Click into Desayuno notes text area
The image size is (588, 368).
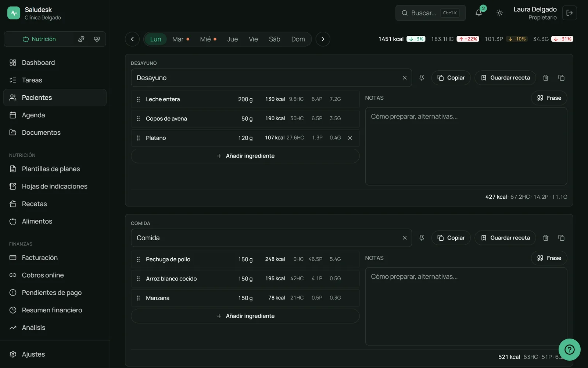(x=466, y=146)
